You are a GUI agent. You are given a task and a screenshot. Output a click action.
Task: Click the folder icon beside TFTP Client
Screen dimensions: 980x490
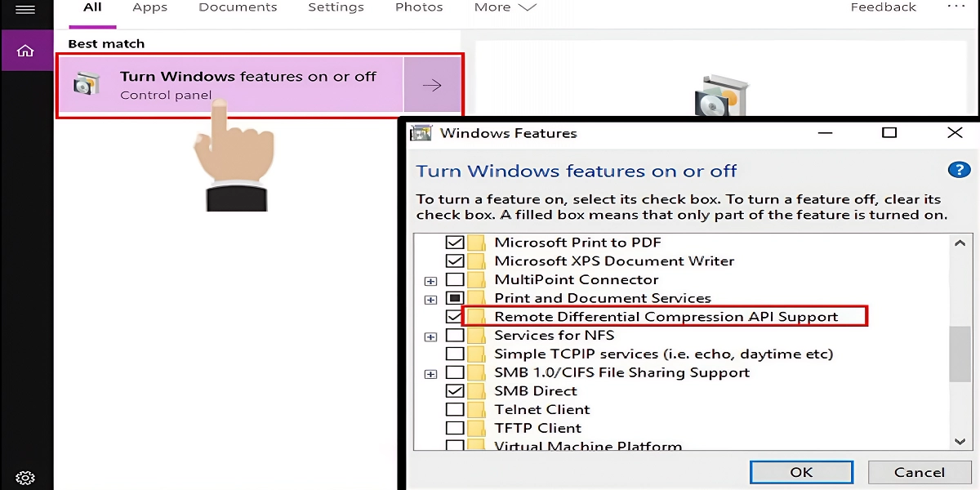477,429
